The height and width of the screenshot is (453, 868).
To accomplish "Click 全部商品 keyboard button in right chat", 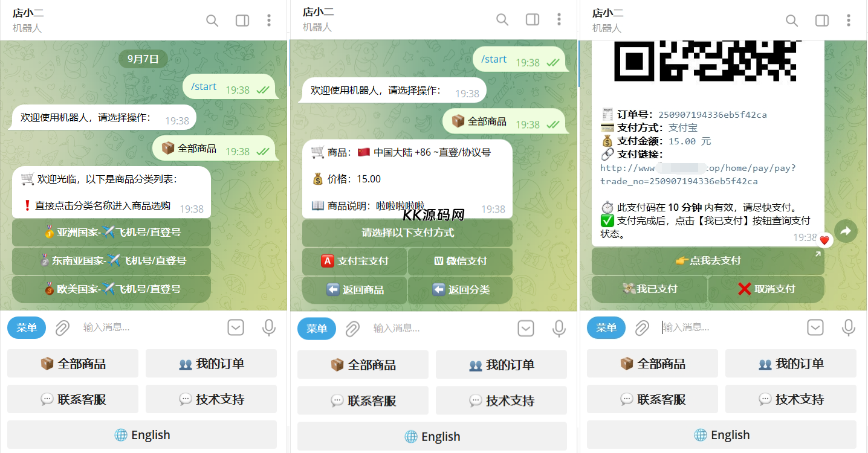I will (652, 364).
